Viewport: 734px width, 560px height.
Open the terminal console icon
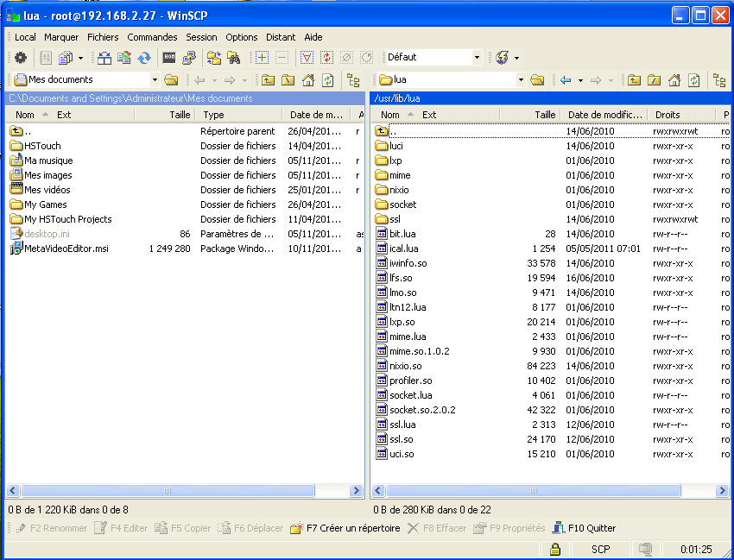(x=169, y=58)
